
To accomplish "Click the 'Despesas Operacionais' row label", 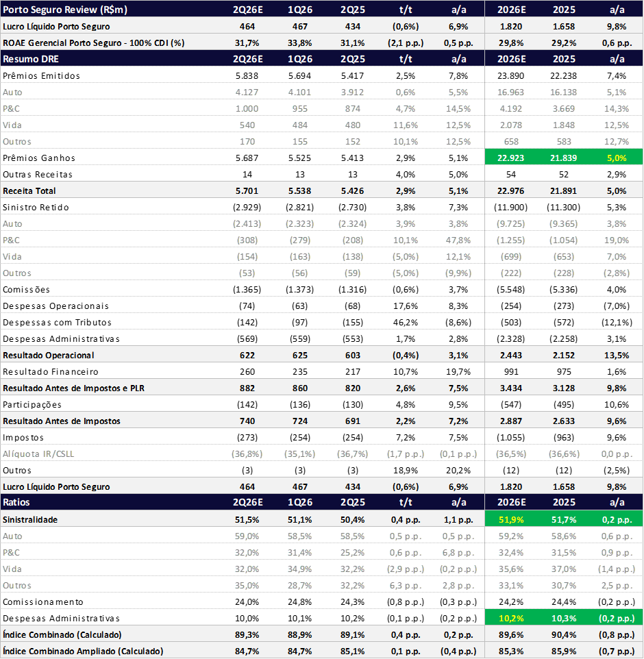I will coord(55,306).
